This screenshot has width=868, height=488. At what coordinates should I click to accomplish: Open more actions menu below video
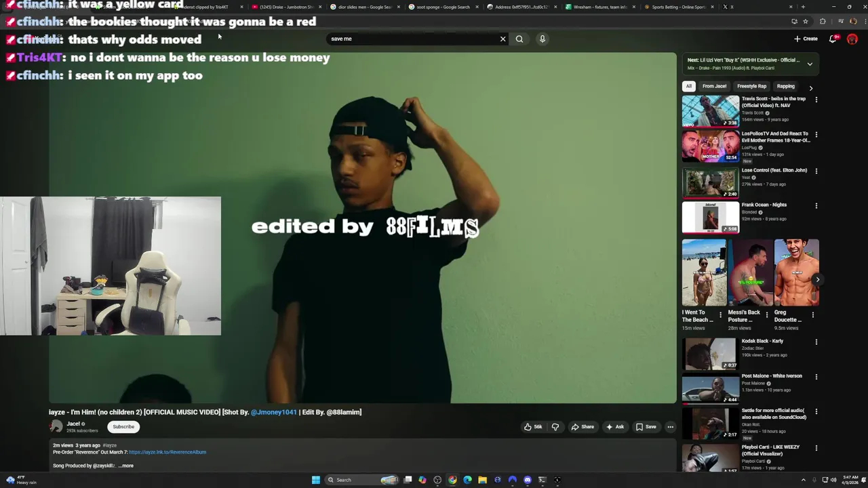(671, 427)
